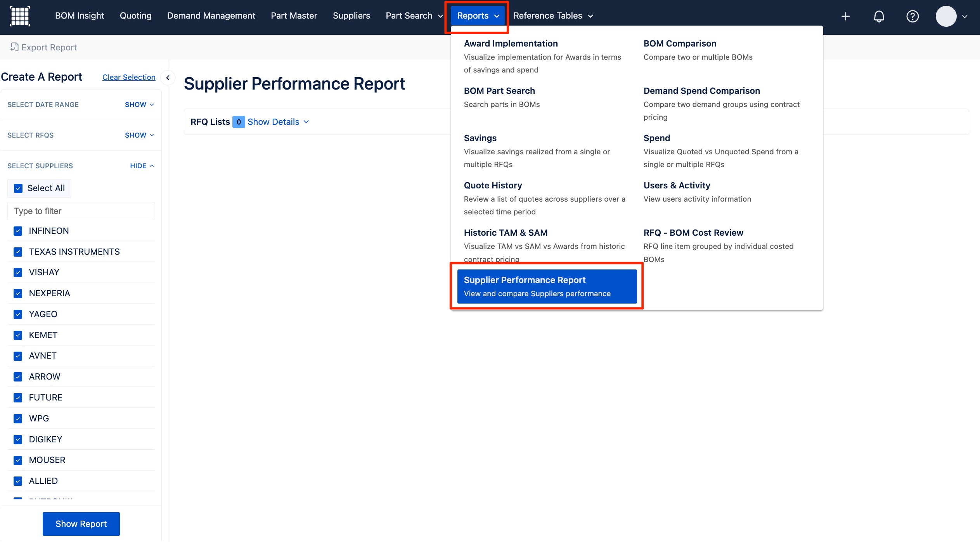This screenshot has width=980, height=542.
Task: Select Quote History report
Action: pos(547,199)
